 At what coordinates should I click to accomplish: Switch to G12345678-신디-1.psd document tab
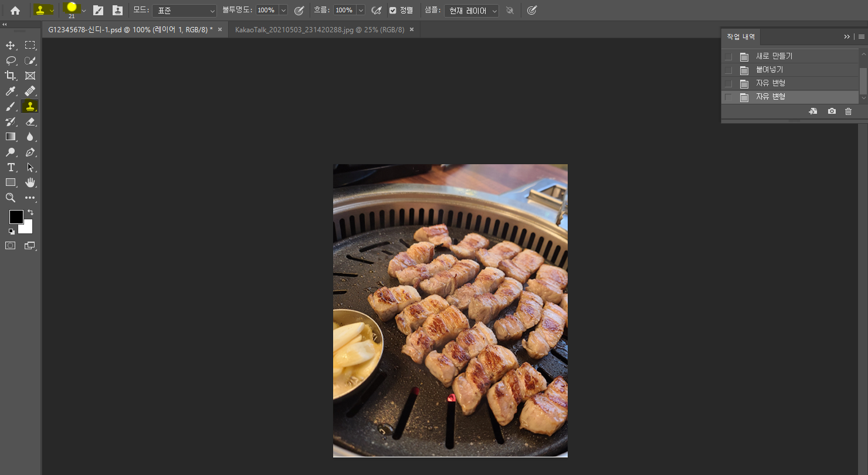coord(130,29)
